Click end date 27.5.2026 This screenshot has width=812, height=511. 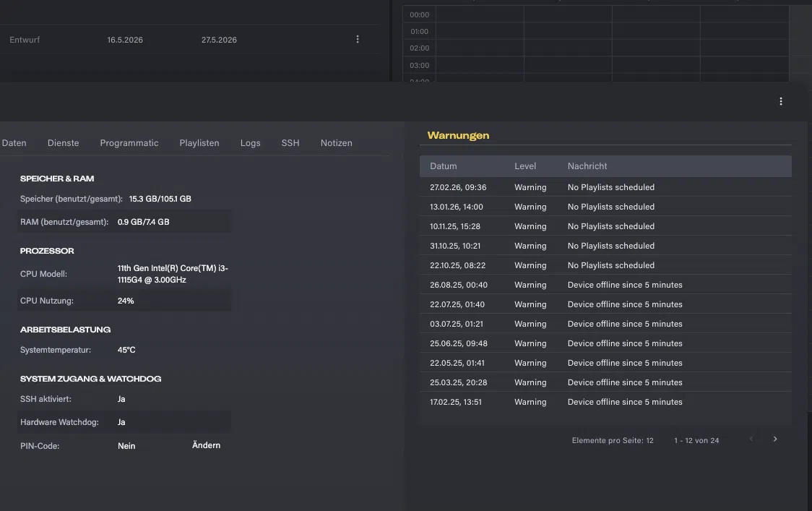[x=219, y=40]
